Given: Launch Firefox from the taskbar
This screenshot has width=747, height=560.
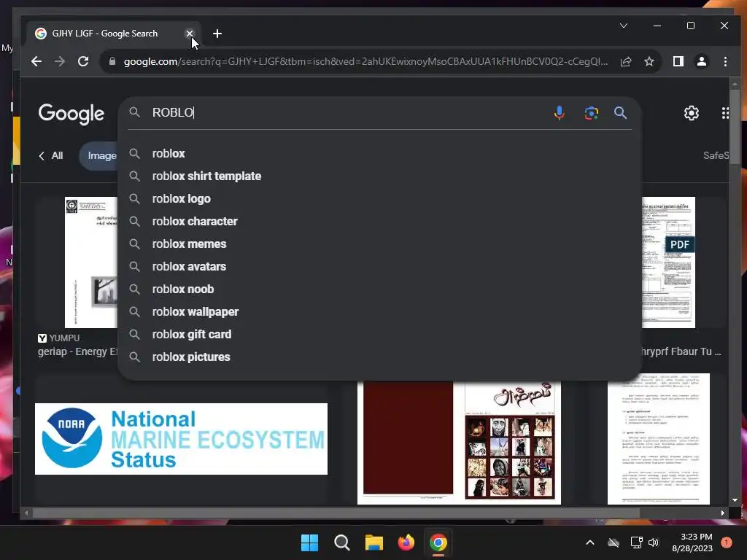Looking at the screenshot, I should (x=406, y=542).
